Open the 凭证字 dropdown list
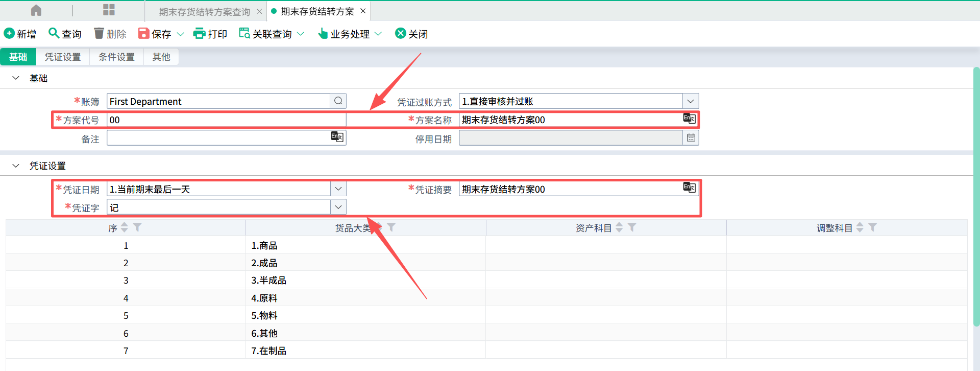980x371 pixels. click(x=338, y=207)
